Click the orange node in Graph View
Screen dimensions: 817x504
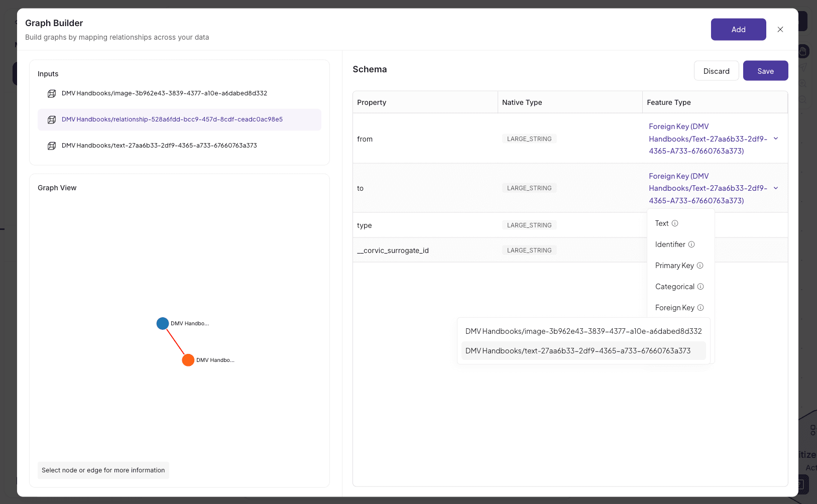tap(188, 360)
